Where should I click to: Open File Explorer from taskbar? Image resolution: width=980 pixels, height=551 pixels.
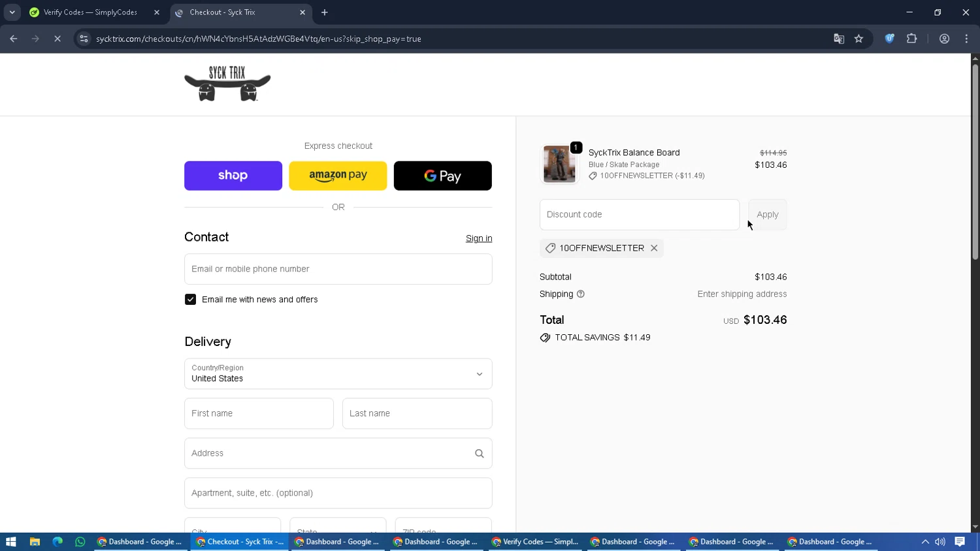35,542
